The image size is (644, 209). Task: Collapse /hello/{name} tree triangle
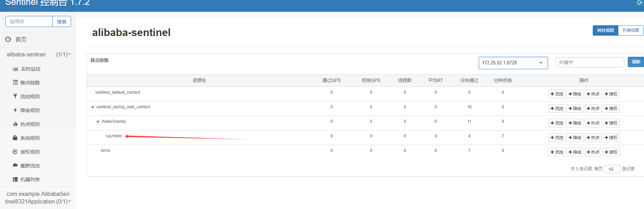point(98,122)
